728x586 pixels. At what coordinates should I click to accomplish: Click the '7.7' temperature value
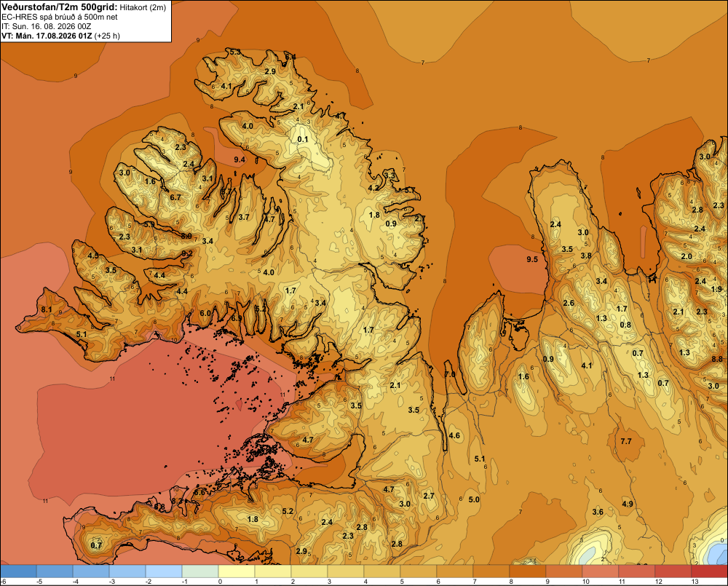(x=626, y=441)
